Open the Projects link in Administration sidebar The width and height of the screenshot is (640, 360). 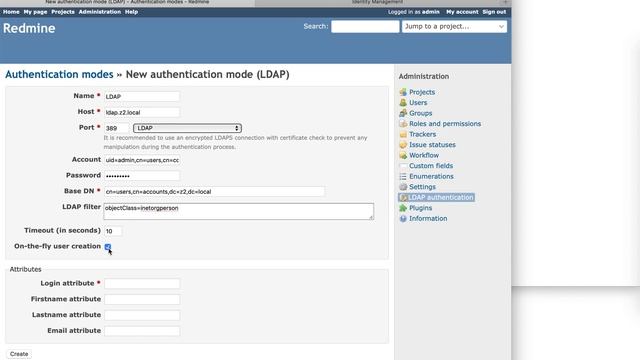(x=422, y=92)
